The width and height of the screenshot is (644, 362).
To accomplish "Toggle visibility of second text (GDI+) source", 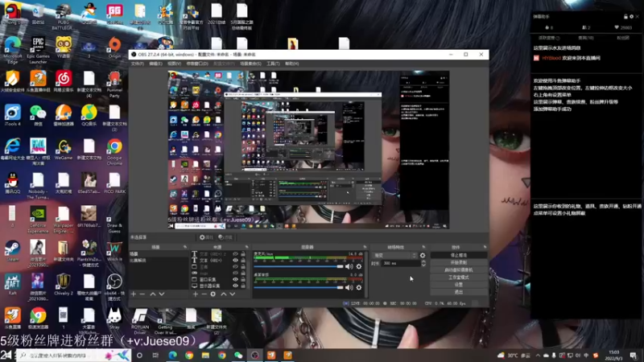I will [x=235, y=260].
